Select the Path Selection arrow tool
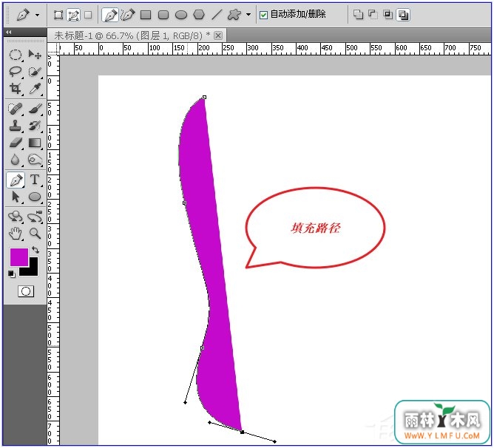494x448 pixels. pyautogui.click(x=15, y=197)
